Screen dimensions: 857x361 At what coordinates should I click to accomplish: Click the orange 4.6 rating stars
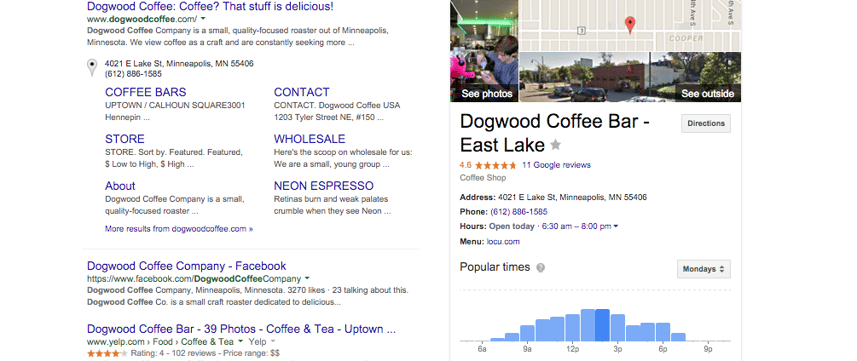[496, 165]
